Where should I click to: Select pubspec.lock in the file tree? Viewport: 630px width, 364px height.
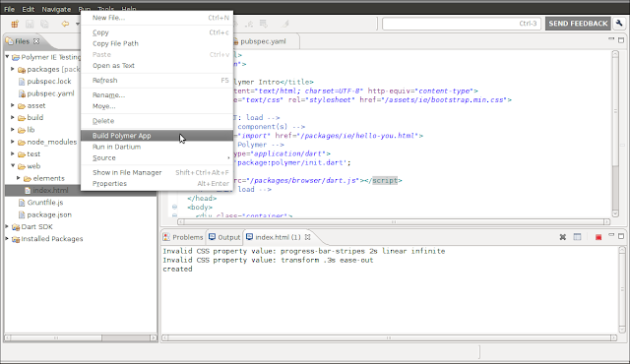(x=49, y=81)
